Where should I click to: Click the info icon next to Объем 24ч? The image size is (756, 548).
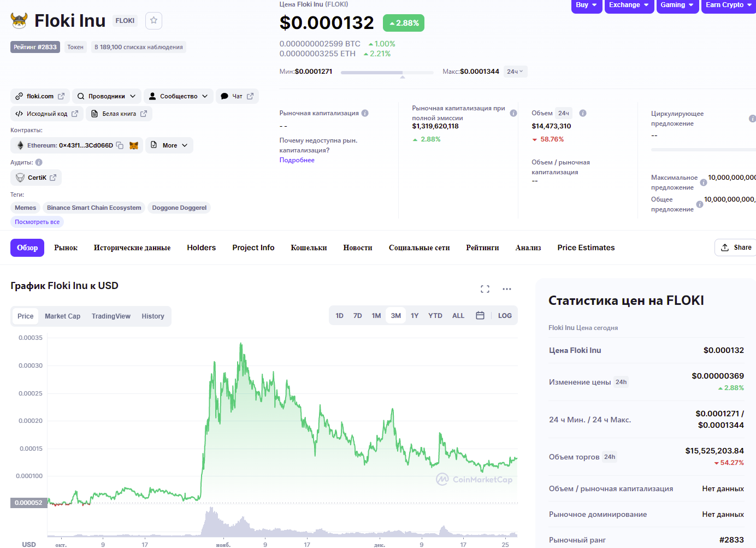[583, 113]
